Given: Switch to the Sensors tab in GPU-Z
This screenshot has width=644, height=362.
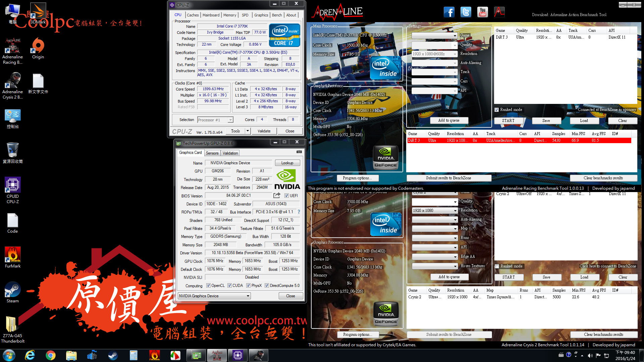Looking at the screenshot, I should tap(212, 153).
